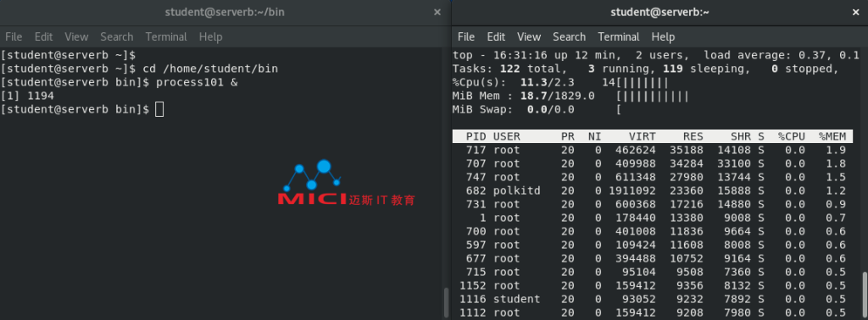
Task: Select the PID 677 root process row
Action: point(653,258)
